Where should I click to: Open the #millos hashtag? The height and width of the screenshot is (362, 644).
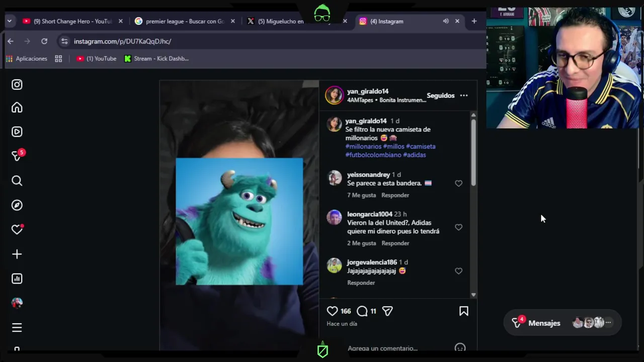(393, 146)
